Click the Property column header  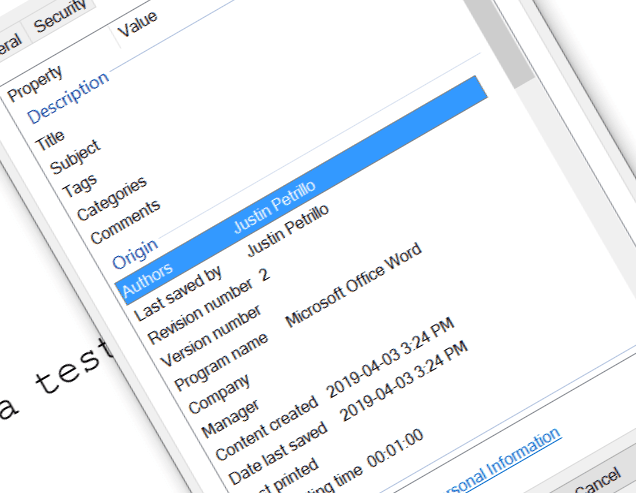[x=35, y=84]
